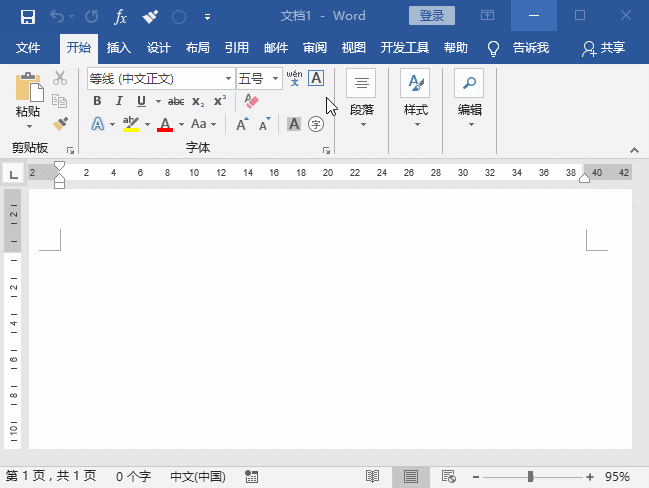Toggle strikethrough abc formatting
This screenshot has width=649, height=488.
pyautogui.click(x=176, y=101)
